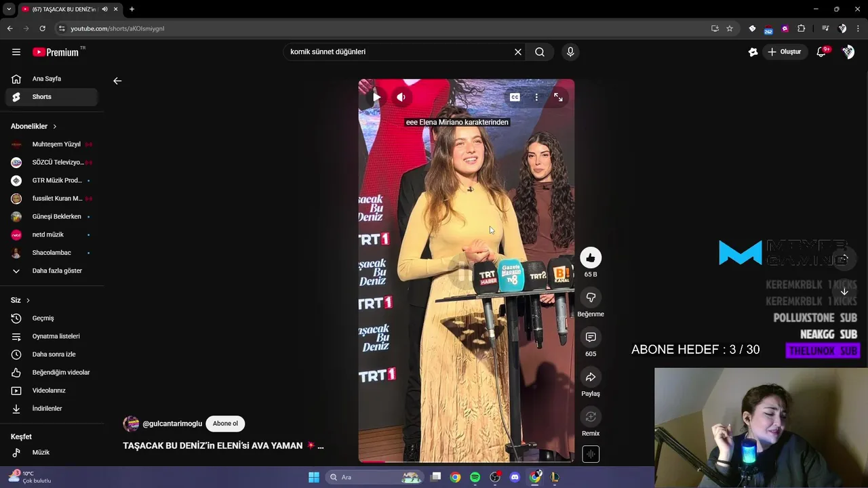Go to next short with down arrow
The width and height of the screenshot is (868, 488).
(844, 291)
